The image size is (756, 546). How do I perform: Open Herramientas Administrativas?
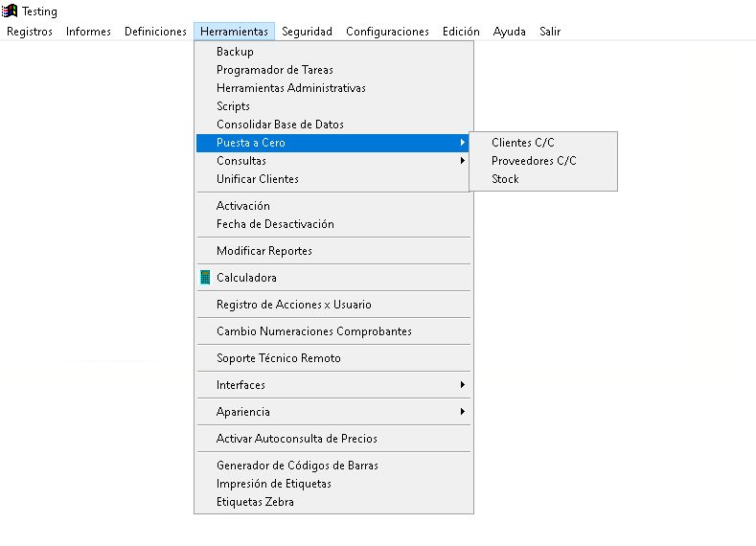tap(290, 88)
